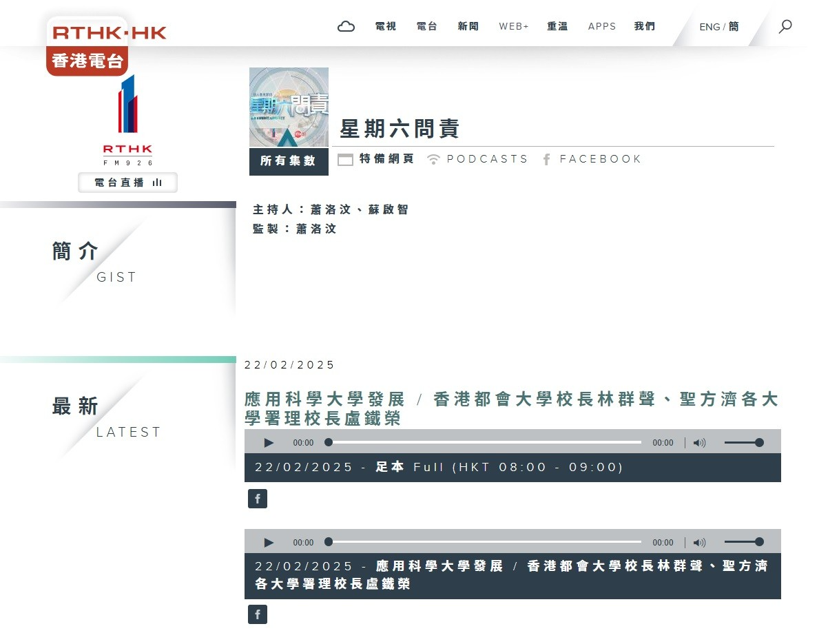
Task: Click the 監製:蕭洛汶 line
Action: [x=295, y=229]
